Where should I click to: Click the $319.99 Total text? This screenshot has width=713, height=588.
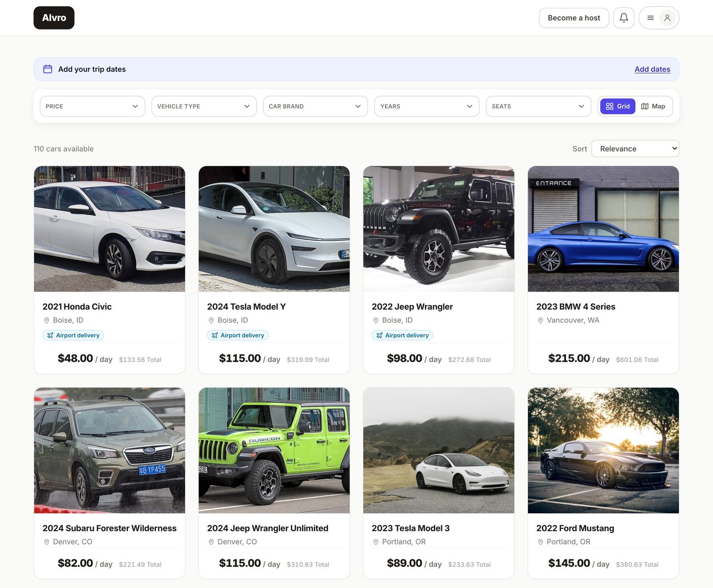308,360
